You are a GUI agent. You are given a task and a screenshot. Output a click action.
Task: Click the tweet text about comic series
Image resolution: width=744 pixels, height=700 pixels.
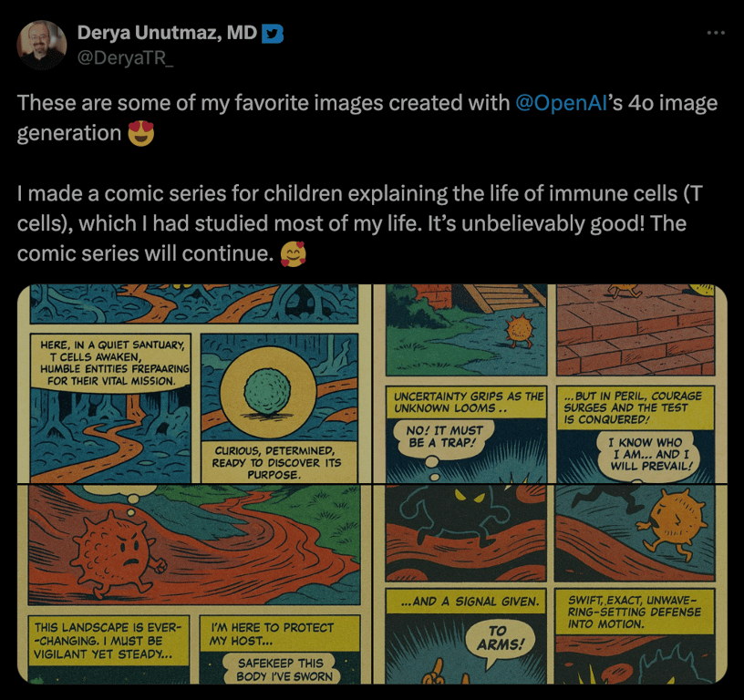(x=359, y=223)
